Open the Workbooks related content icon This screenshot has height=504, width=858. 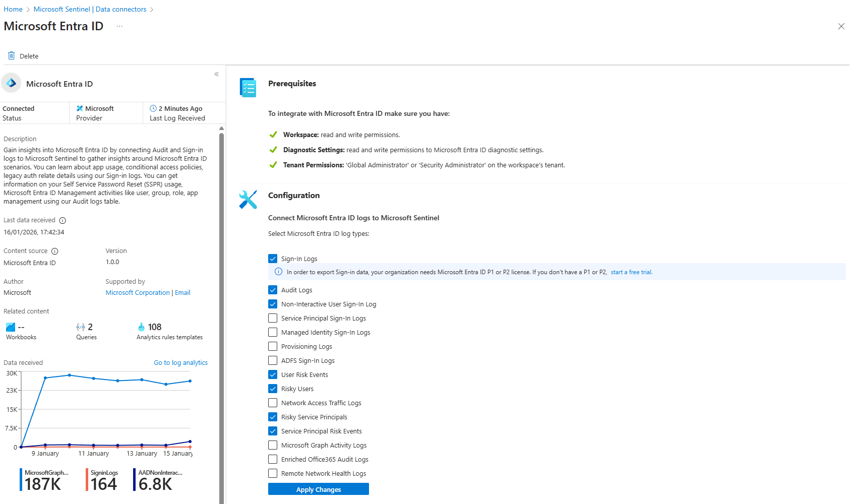10,327
